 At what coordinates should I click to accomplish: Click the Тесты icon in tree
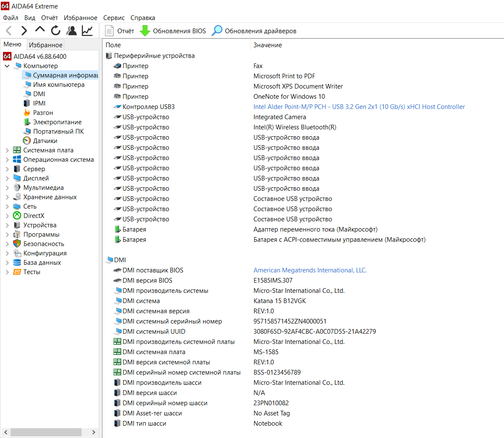pos(17,272)
